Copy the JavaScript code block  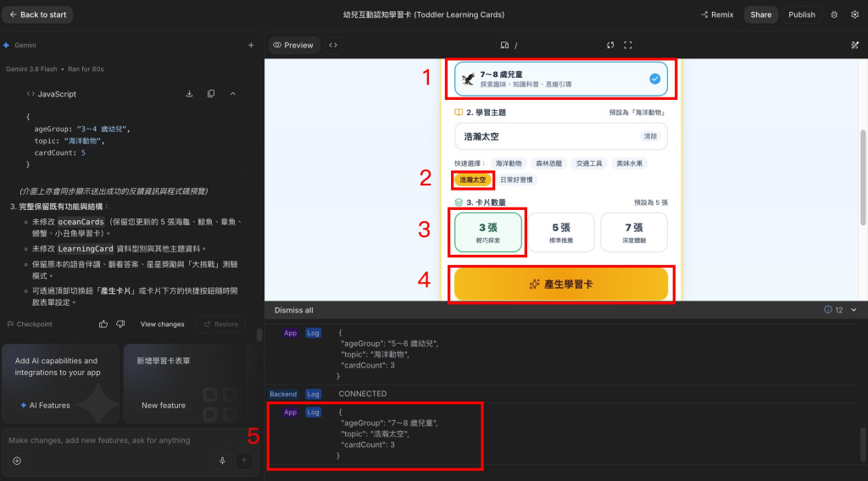tap(211, 94)
